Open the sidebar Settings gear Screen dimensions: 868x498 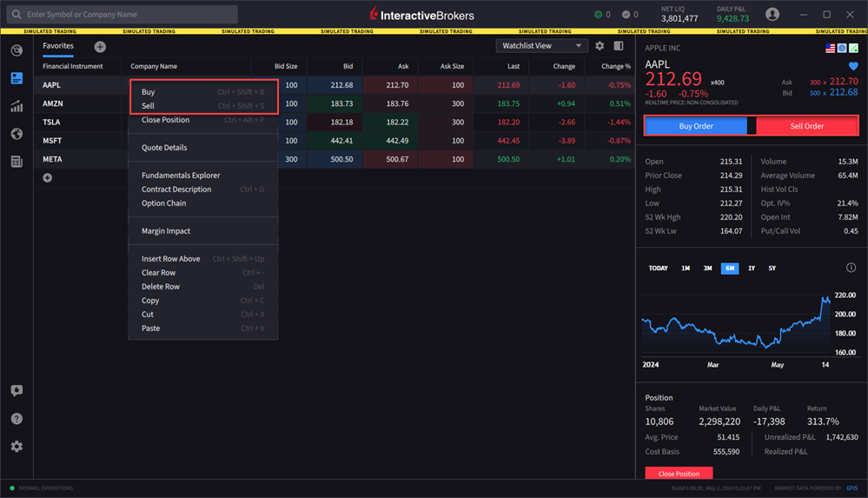coord(17,446)
